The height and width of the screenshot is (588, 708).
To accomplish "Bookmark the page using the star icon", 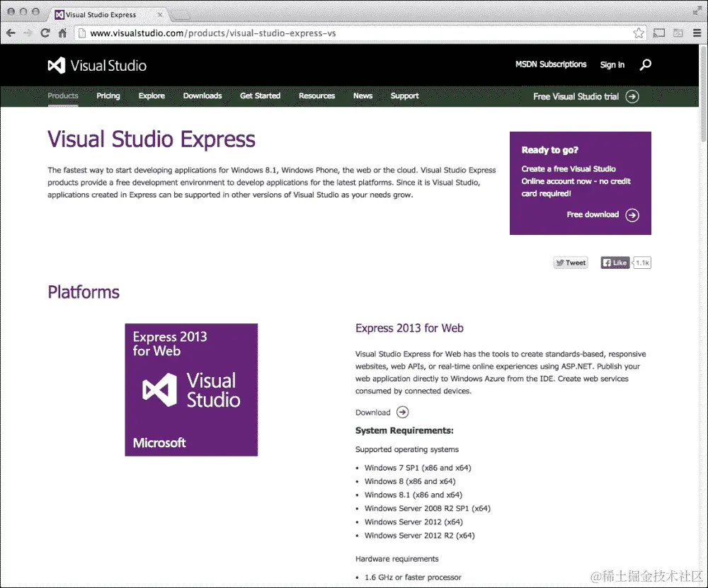I will 638,33.
